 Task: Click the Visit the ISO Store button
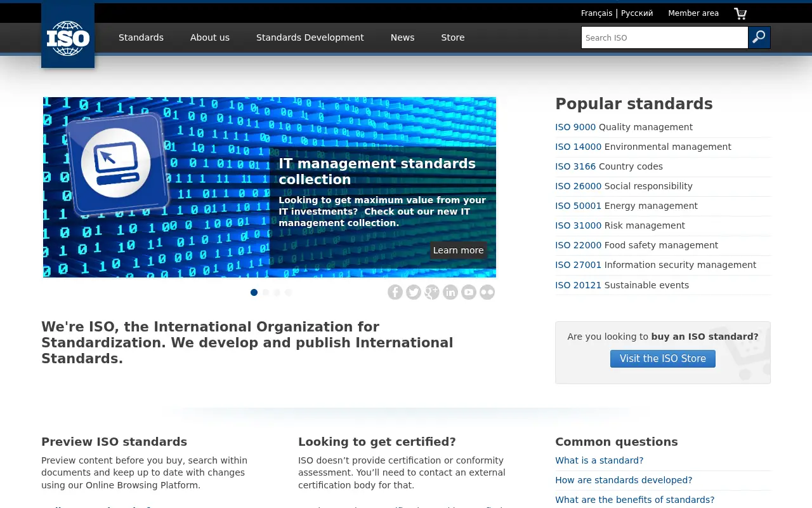(663, 359)
